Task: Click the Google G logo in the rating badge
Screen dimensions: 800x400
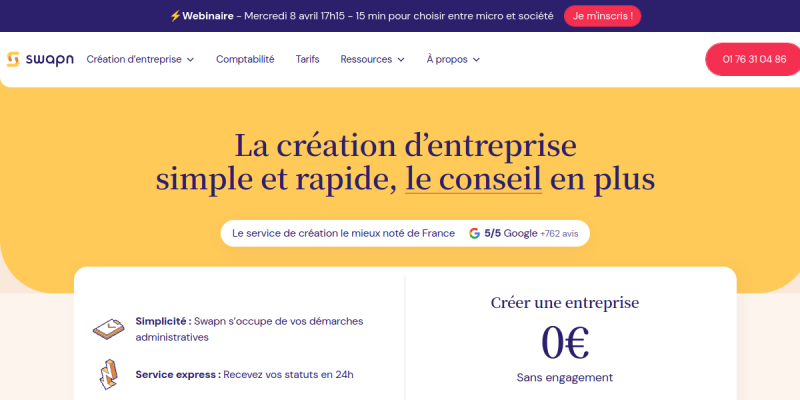Action: 474,233
